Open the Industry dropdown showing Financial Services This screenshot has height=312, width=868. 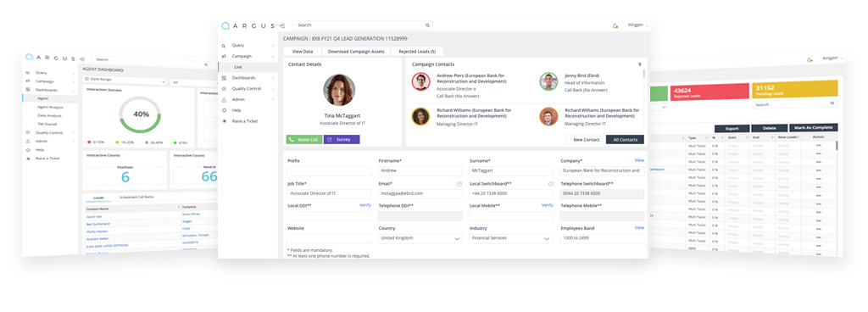511,238
